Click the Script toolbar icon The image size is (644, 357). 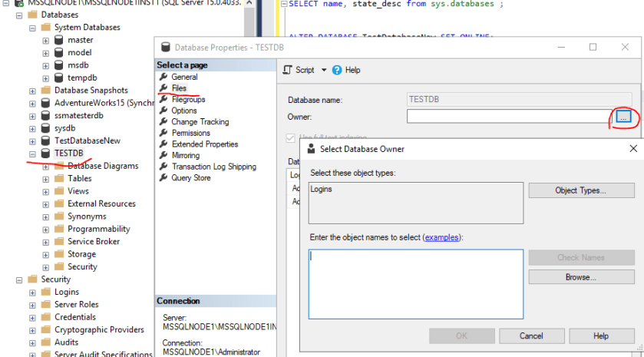point(287,70)
